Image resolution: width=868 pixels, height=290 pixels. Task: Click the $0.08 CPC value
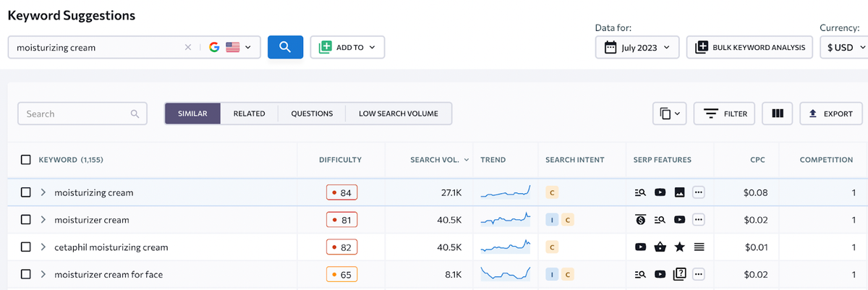(x=756, y=192)
